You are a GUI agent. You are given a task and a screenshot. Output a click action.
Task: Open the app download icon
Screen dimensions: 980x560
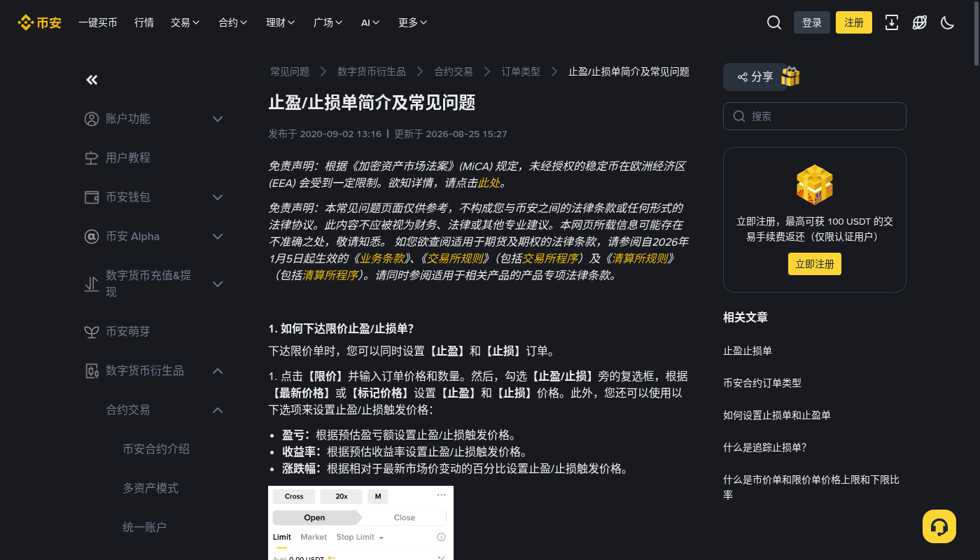click(x=892, y=22)
